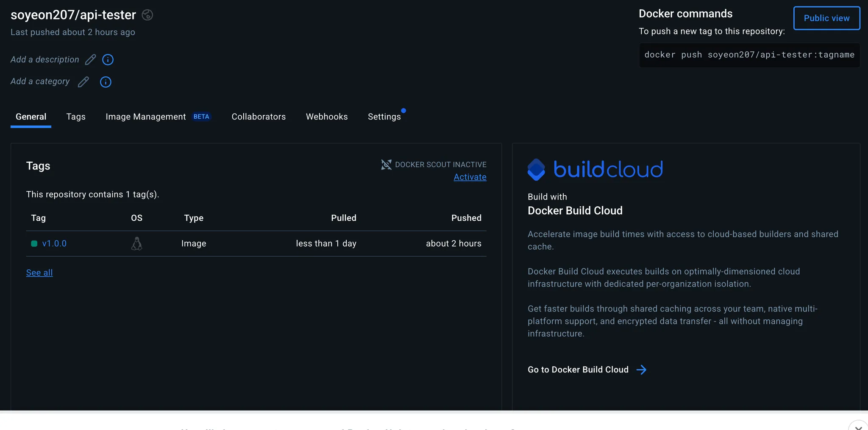The image size is (868, 430).
Task: Click the Tag column header
Action: [38, 218]
